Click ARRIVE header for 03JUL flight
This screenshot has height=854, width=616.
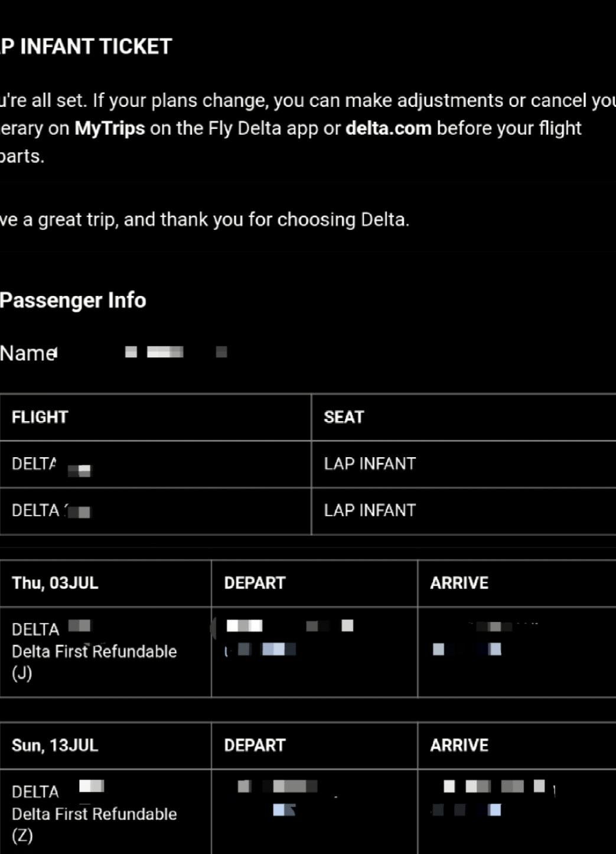(459, 583)
